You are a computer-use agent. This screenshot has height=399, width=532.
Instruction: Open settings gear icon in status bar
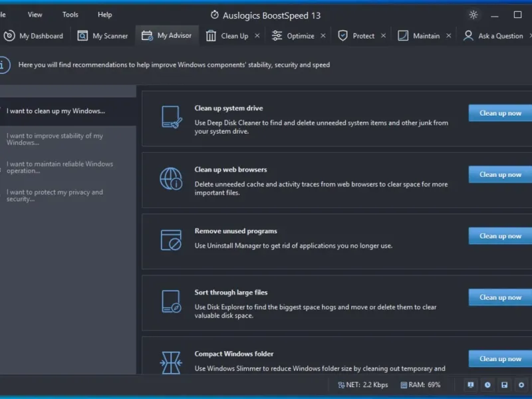pyautogui.click(x=521, y=385)
